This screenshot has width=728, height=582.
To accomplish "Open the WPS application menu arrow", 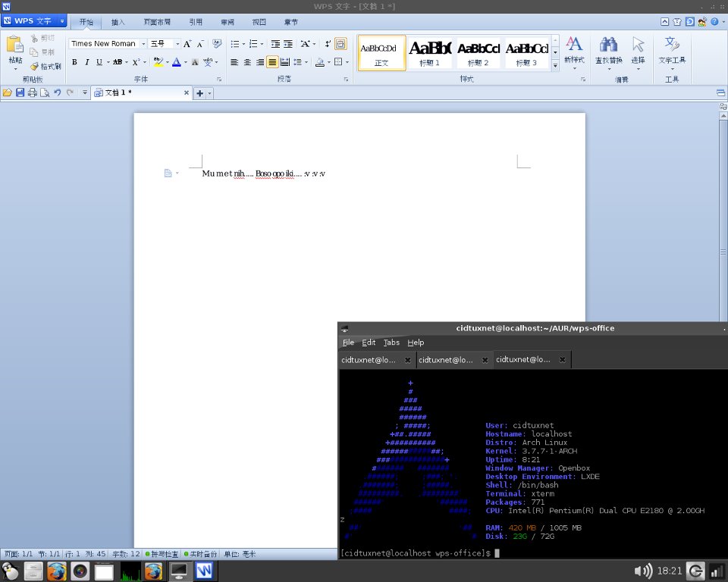I will [x=62, y=21].
